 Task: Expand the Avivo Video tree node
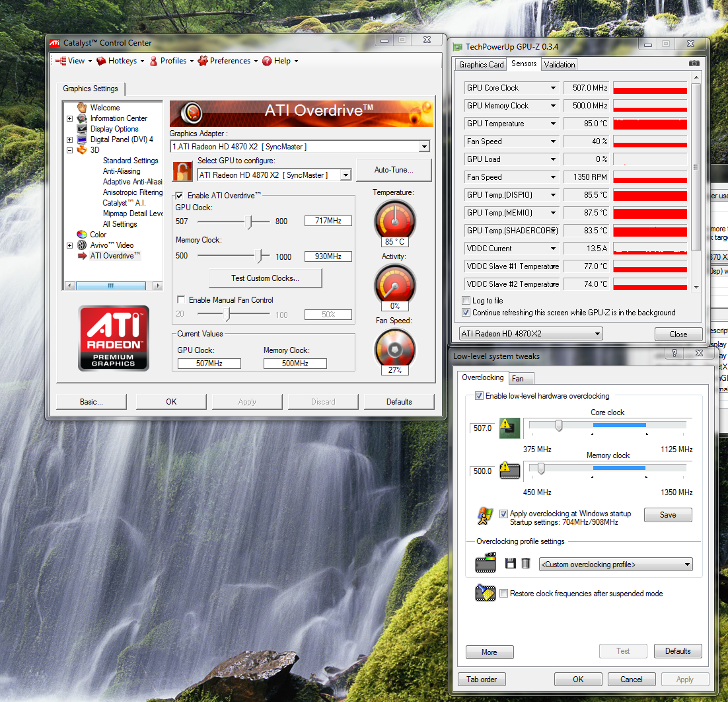pos(69,245)
